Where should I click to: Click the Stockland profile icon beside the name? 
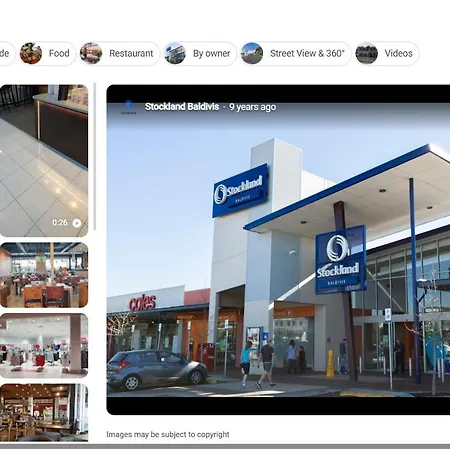[128, 107]
